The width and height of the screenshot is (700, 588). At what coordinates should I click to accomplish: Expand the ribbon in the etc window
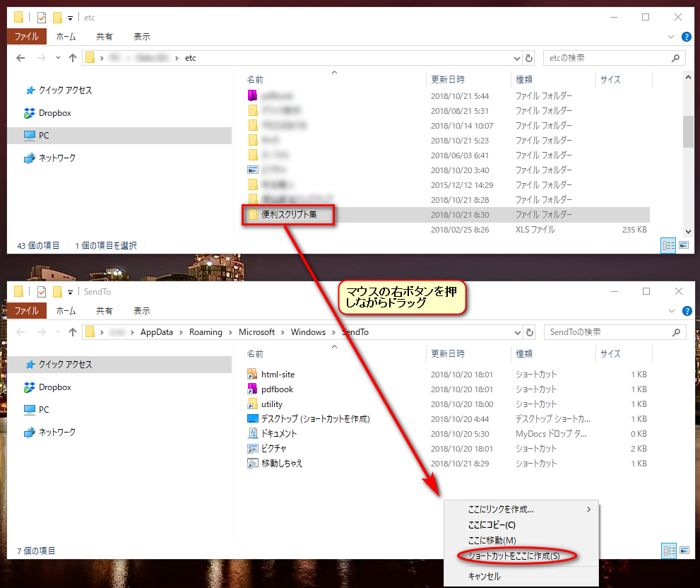[x=671, y=37]
